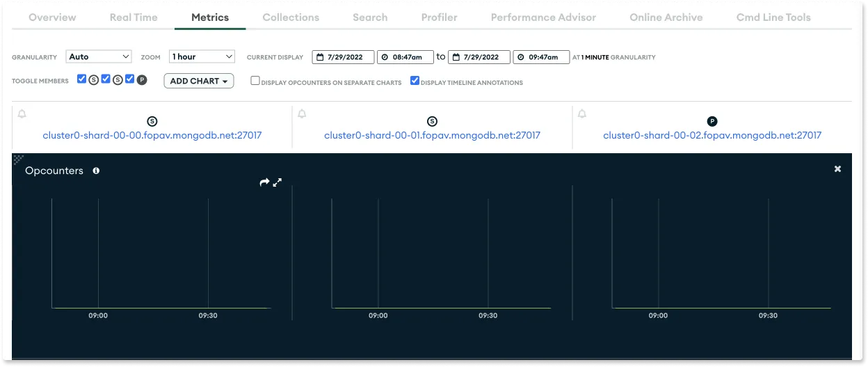Disable Display Timeline Annotations checkbox

pos(415,81)
